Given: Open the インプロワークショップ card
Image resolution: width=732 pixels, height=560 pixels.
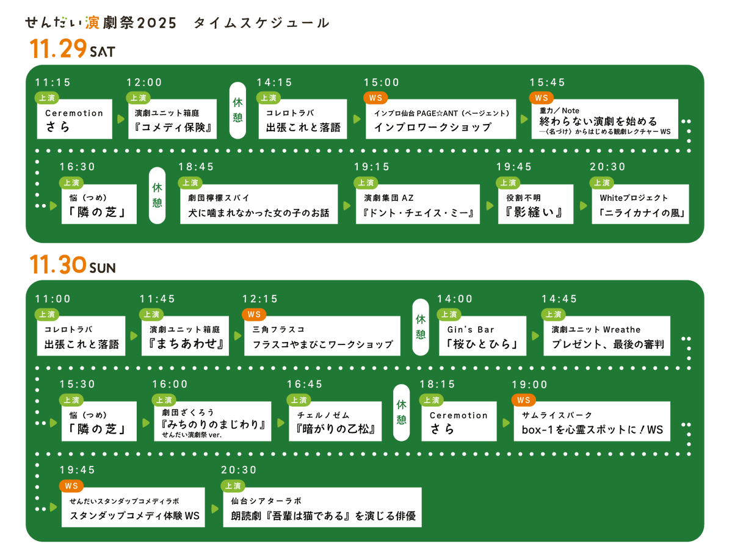Looking at the screenshot, I should click(441, 119).
